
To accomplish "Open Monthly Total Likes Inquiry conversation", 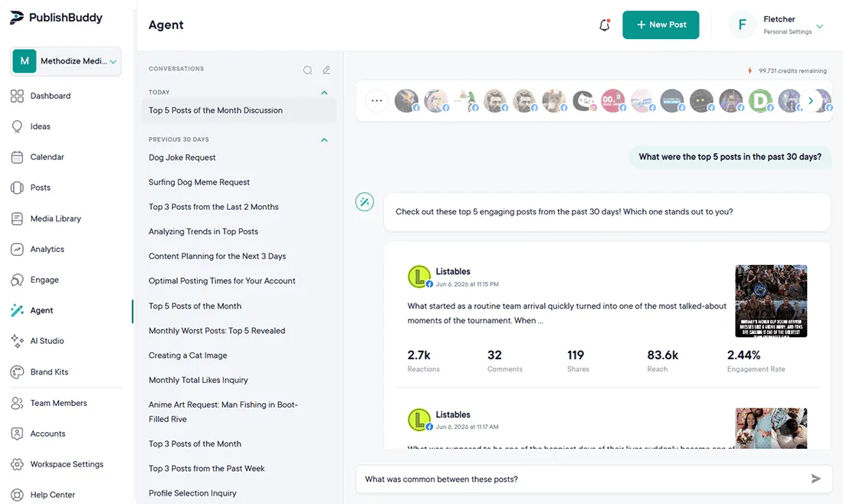I will click(198, 380).
